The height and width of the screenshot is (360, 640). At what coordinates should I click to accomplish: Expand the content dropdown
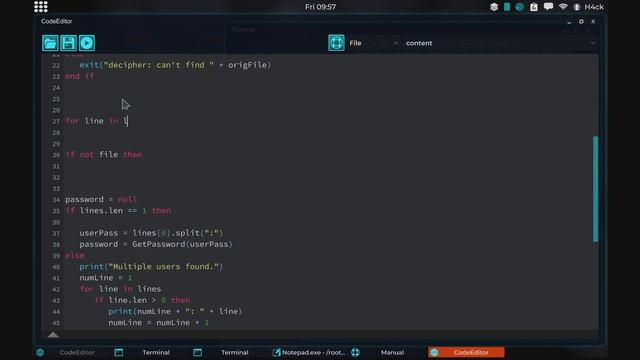[500, 43]
